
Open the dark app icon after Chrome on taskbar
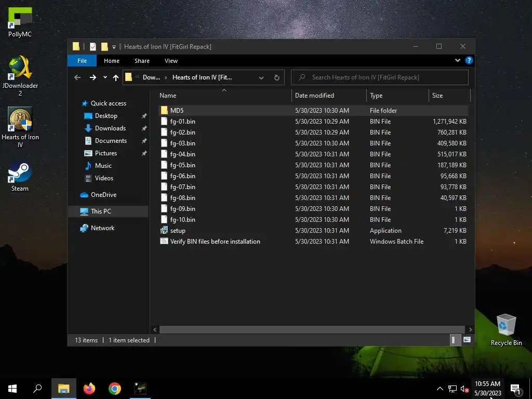[140, 389]
